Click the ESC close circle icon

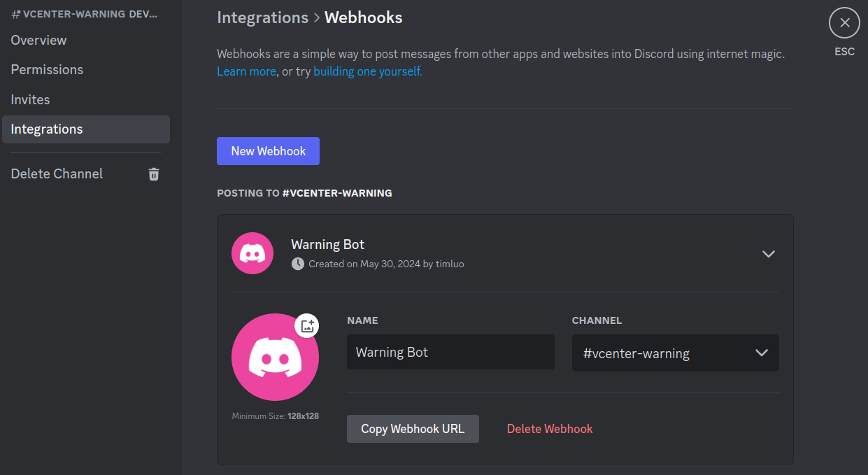click(x=844, y=22)
